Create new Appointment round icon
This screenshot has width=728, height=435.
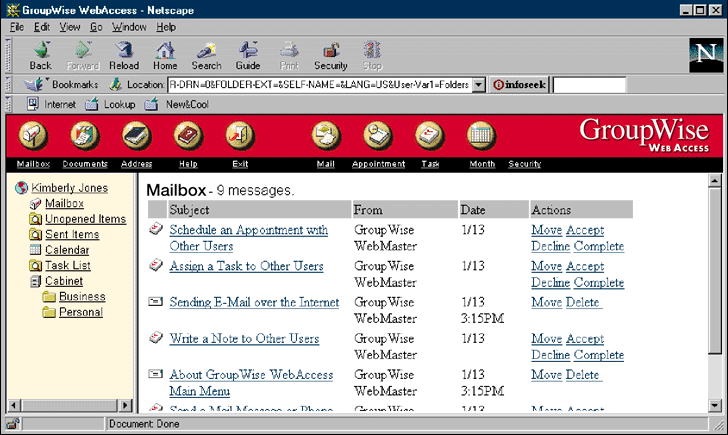click(x=378, y=136)
